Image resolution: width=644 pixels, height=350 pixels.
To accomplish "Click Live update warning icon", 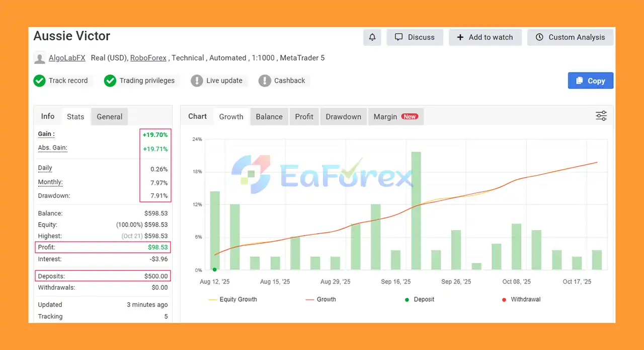I will [197, 81].
